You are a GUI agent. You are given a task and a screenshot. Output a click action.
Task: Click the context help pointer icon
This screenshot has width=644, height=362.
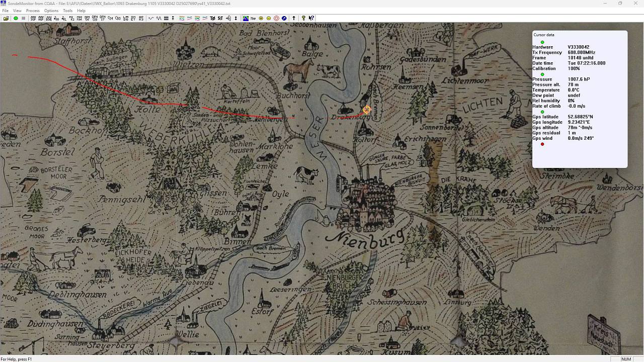pyautogui.click(x=311, y=18)
